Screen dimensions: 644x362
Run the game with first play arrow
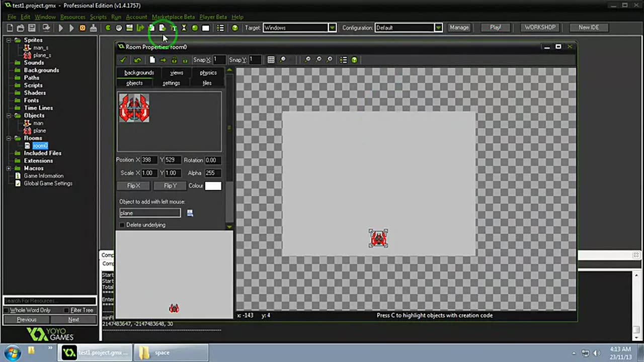(60, 28)
